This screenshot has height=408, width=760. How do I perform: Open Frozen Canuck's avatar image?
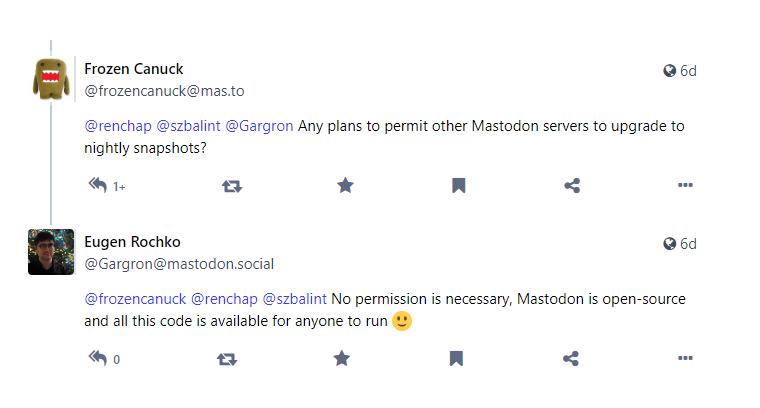(x=51, y=79)
